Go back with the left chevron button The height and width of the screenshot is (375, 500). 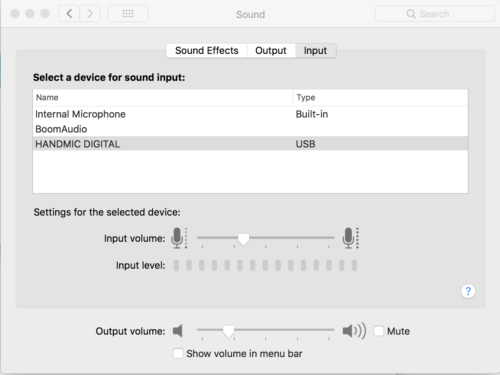pyautogui.click(x=69, y=14)
